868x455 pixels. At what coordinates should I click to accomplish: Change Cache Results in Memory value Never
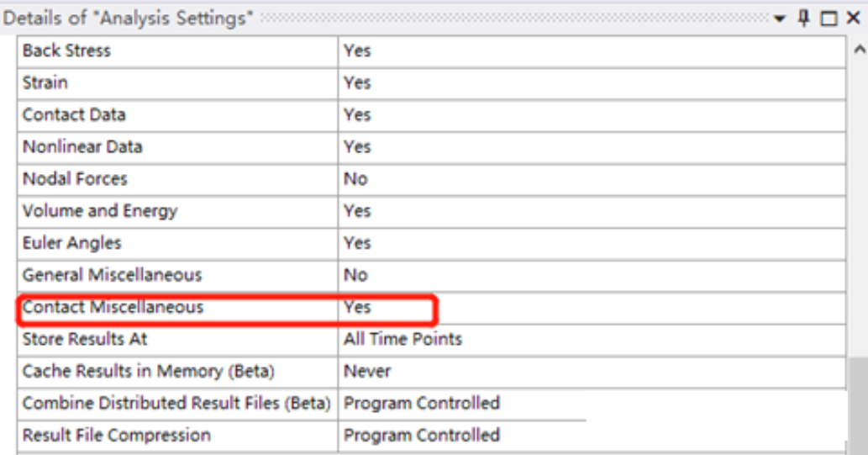(592, 372)
